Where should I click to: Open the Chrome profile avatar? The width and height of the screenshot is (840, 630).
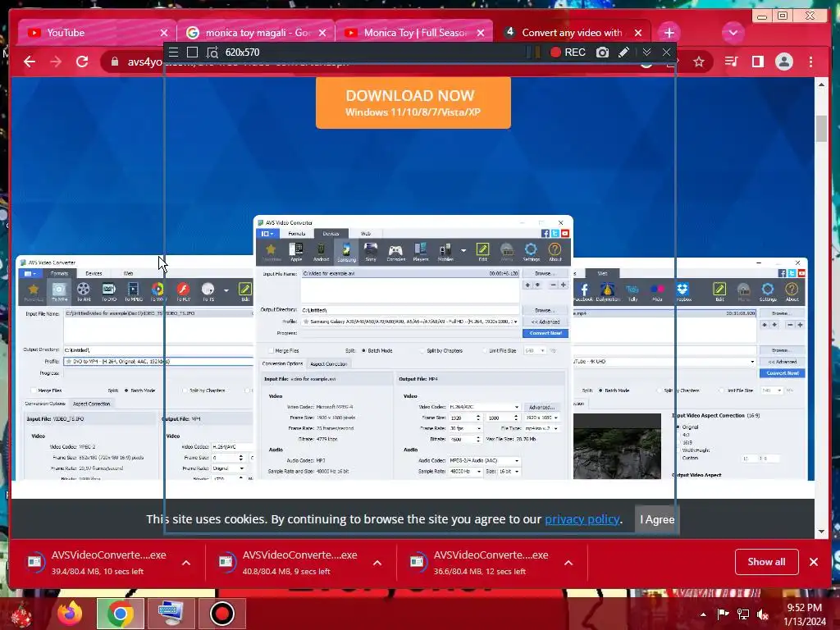(783, 62)
